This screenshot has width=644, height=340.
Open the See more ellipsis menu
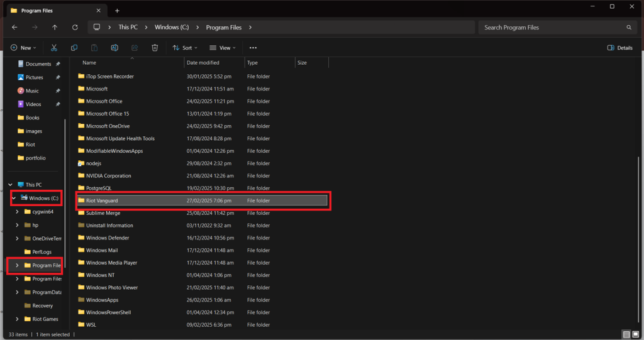pos(253,48)
